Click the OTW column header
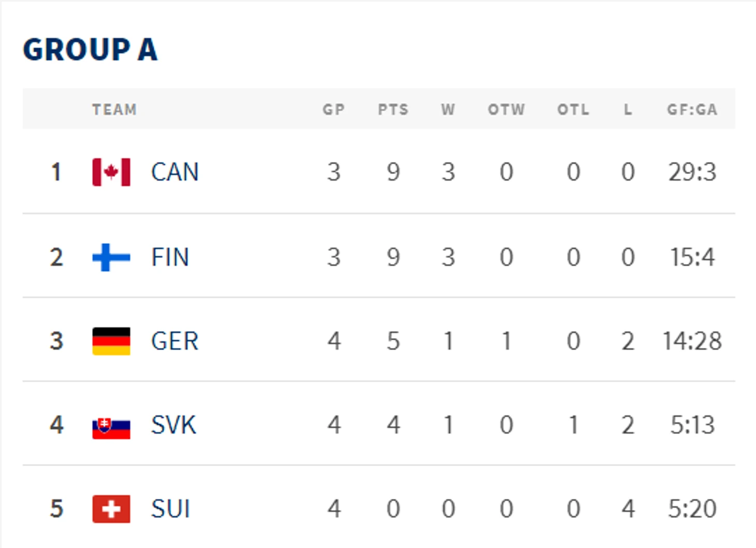 pyautogui.click(x=506, y=110)
